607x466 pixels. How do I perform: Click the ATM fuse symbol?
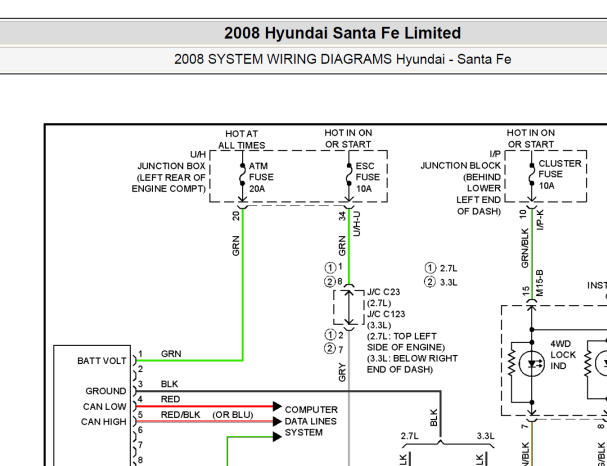(x=242, y=175)
